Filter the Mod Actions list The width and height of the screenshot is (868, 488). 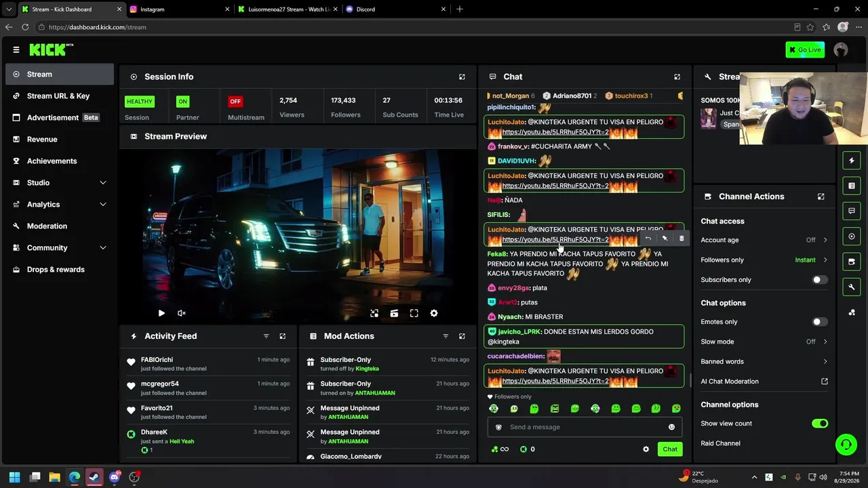point(446,336)
